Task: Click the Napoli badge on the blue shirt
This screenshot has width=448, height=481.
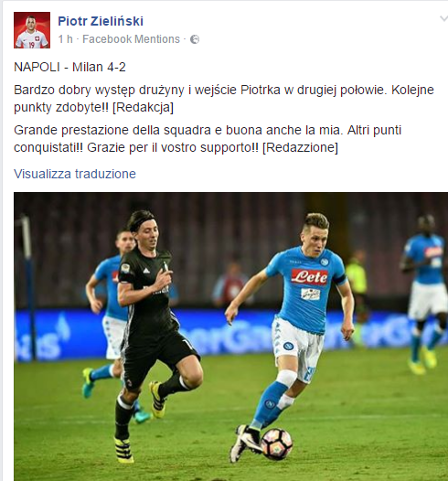Action: 325,262
